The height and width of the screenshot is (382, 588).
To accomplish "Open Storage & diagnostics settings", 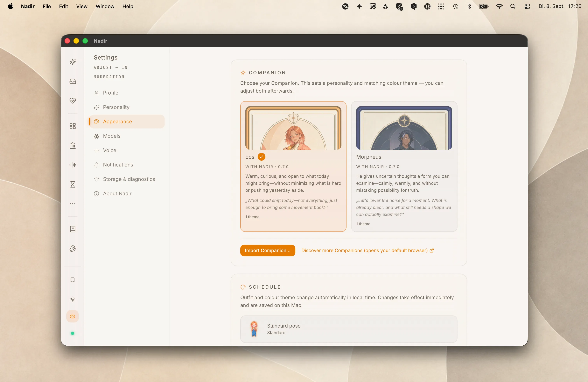I will click(x=127, y=179).
